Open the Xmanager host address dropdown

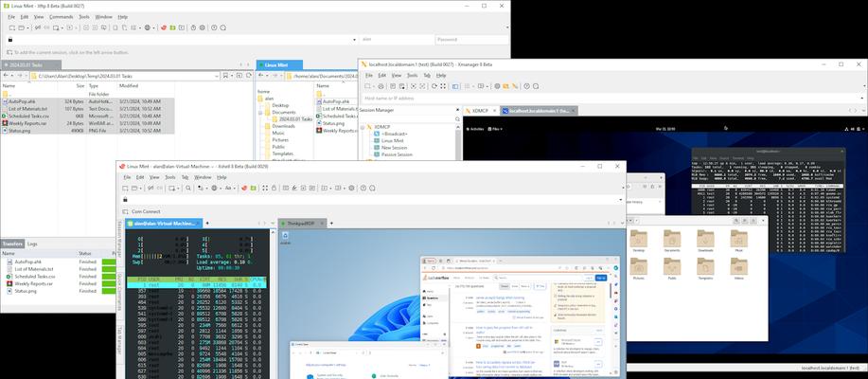tap(861, 99)
